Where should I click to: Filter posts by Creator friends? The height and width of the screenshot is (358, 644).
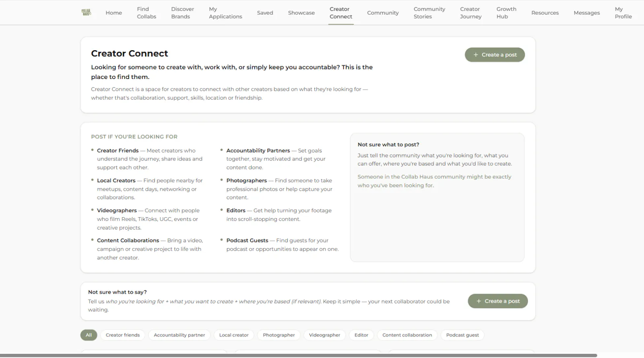click(123, 335)
